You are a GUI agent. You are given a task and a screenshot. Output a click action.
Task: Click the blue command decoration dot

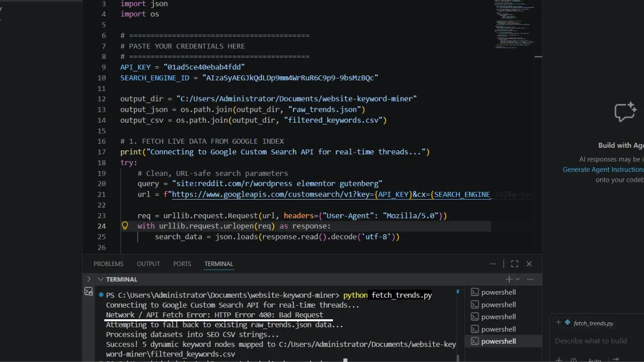[101, 295]
